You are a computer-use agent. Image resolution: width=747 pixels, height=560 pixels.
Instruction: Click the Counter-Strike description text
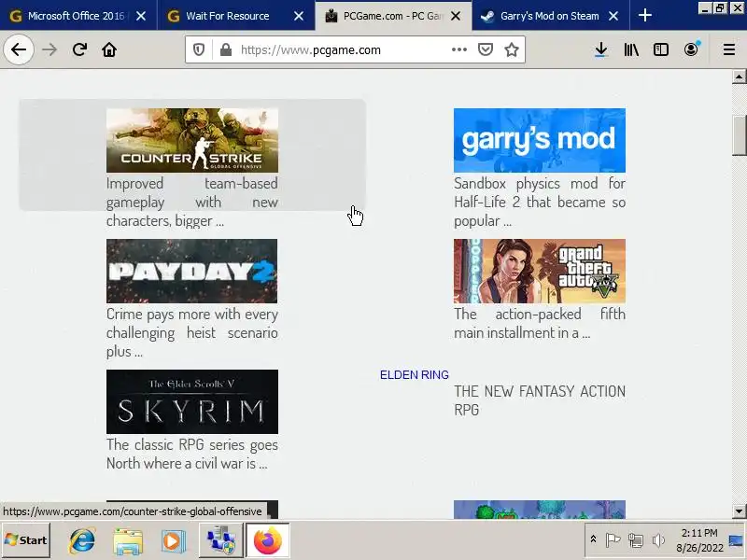192,202
